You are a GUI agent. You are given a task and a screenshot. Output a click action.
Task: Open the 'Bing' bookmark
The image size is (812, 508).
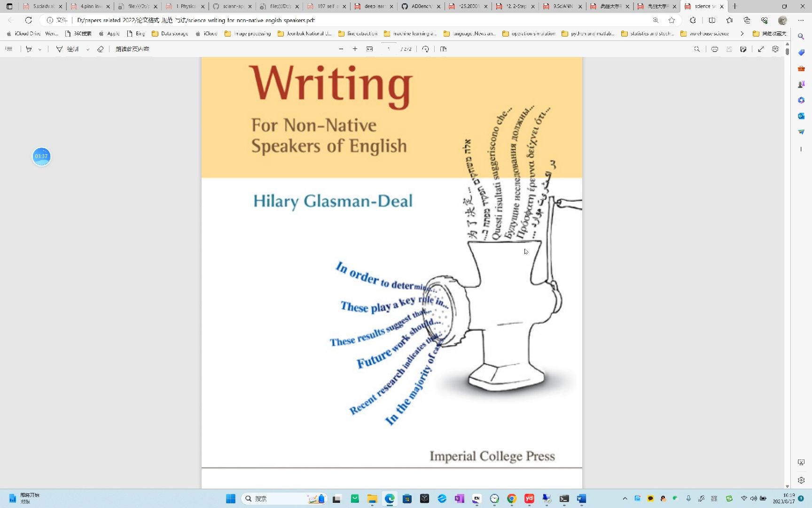pos(136,33)
